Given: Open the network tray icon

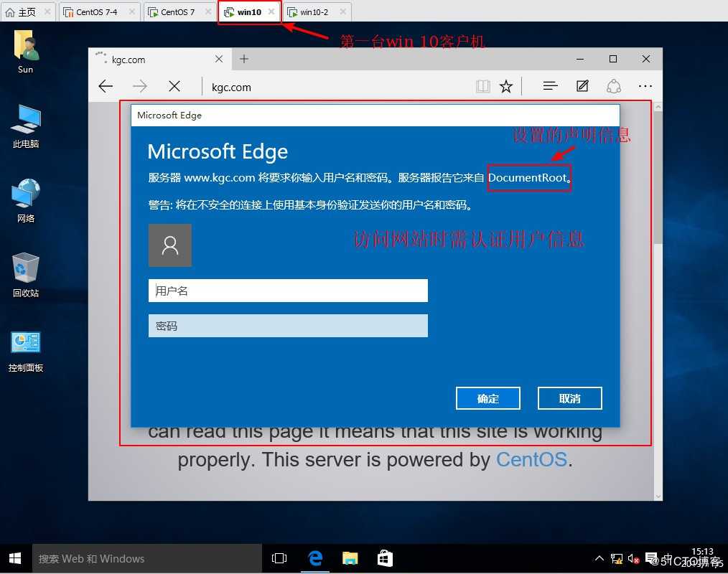Looking at the screenshot, I should [617, 559].
